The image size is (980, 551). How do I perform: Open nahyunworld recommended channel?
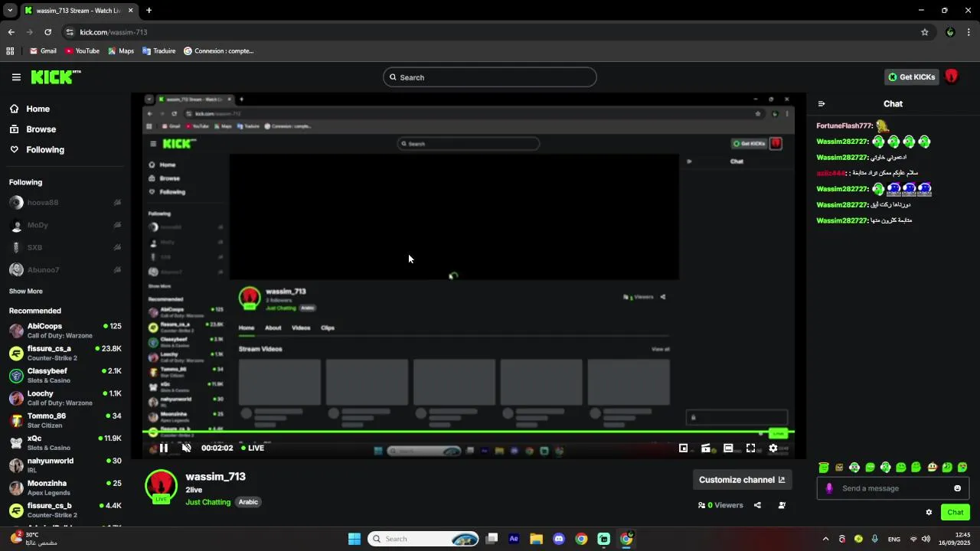65,465
